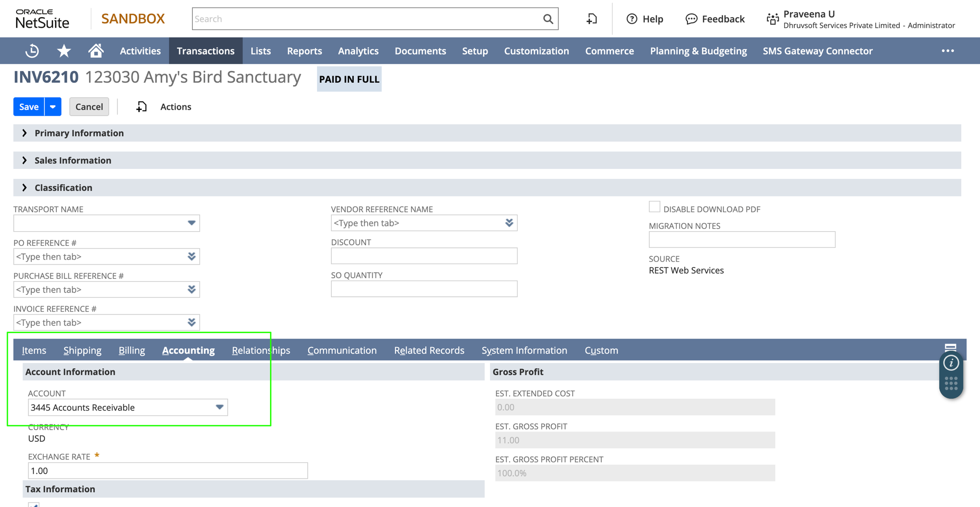
Task: Select the Accounting subtab
Action: [x=188, y=350]
